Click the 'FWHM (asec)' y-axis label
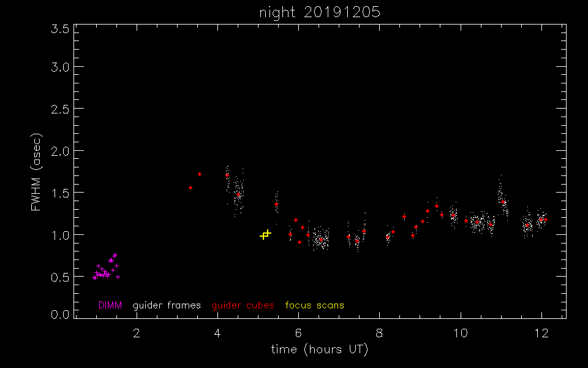 (x=36, y=172)
